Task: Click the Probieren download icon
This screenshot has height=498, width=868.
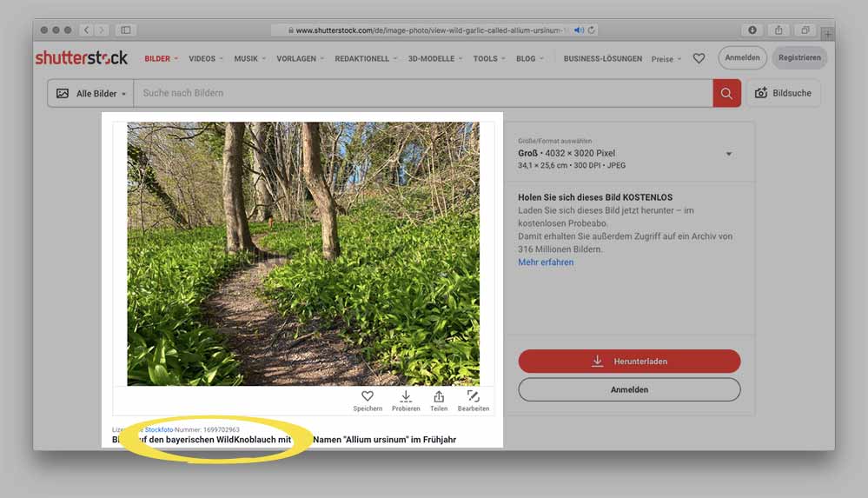Action: (405, 396)
